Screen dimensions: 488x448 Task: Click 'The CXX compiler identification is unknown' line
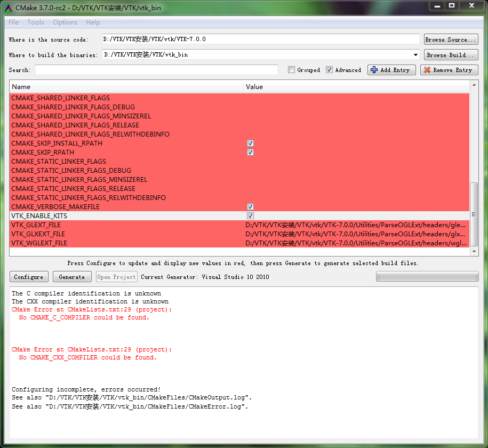[x=90, y=302]
